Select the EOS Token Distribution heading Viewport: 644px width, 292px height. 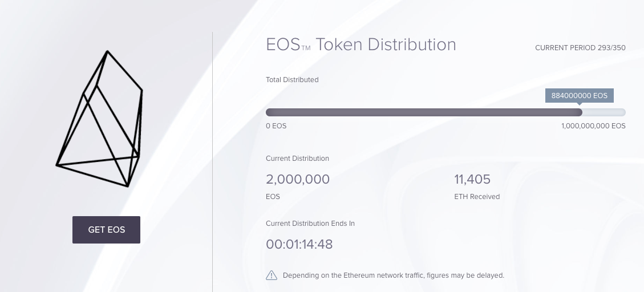pos(361,44)
